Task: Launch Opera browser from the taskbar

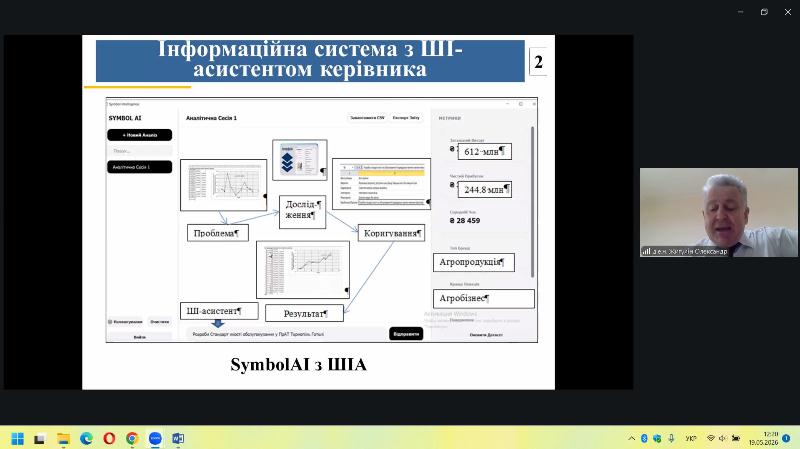Action: [109, 439]
